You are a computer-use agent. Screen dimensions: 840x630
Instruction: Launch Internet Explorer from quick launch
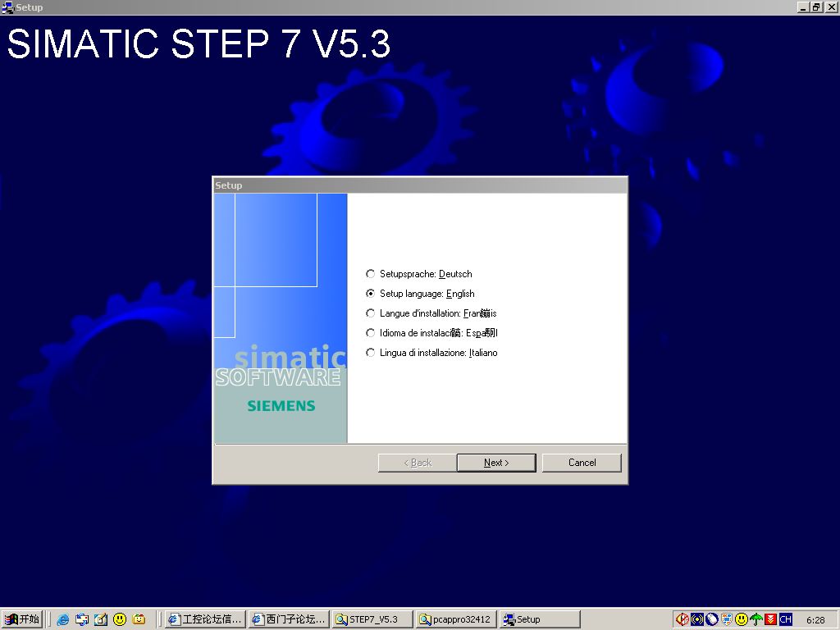62,620
